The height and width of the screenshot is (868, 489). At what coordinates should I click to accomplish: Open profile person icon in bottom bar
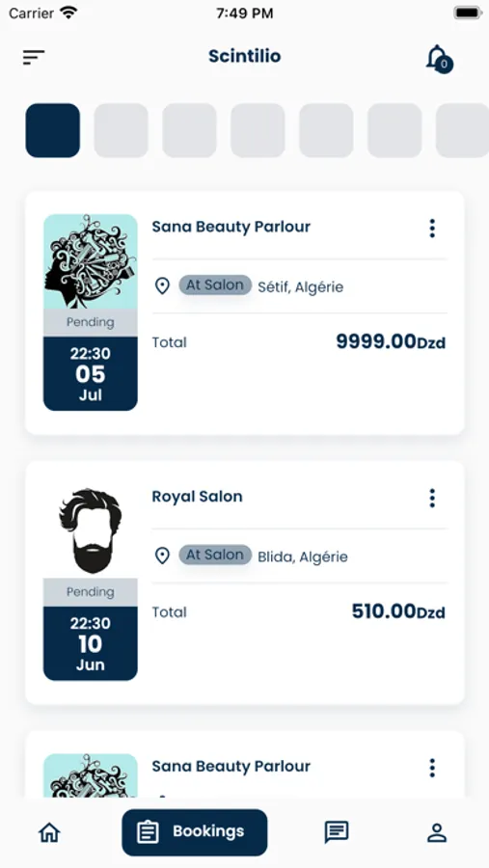(x=437, y=832)
